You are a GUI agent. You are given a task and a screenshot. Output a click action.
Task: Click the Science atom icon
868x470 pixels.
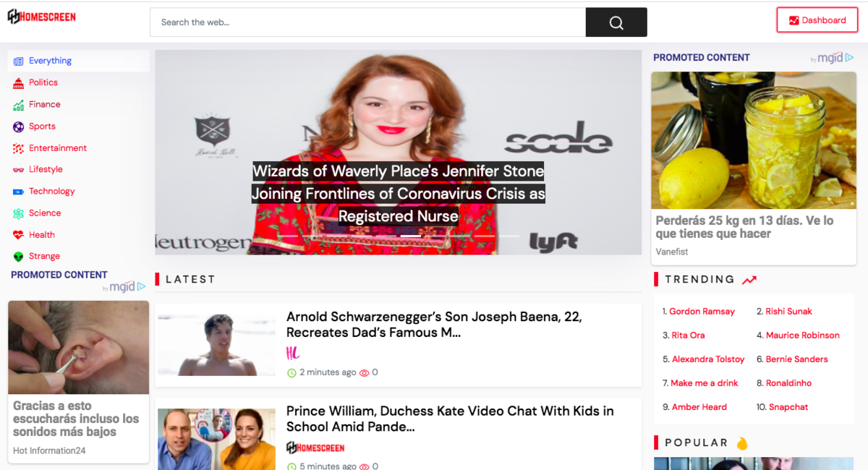tap(18, 213)
